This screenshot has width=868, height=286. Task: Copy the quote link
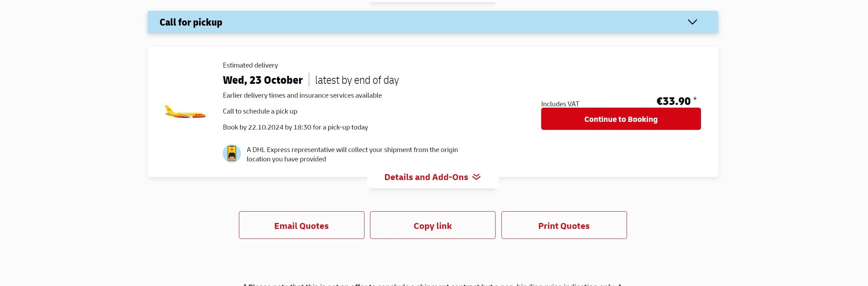point(432,225)
